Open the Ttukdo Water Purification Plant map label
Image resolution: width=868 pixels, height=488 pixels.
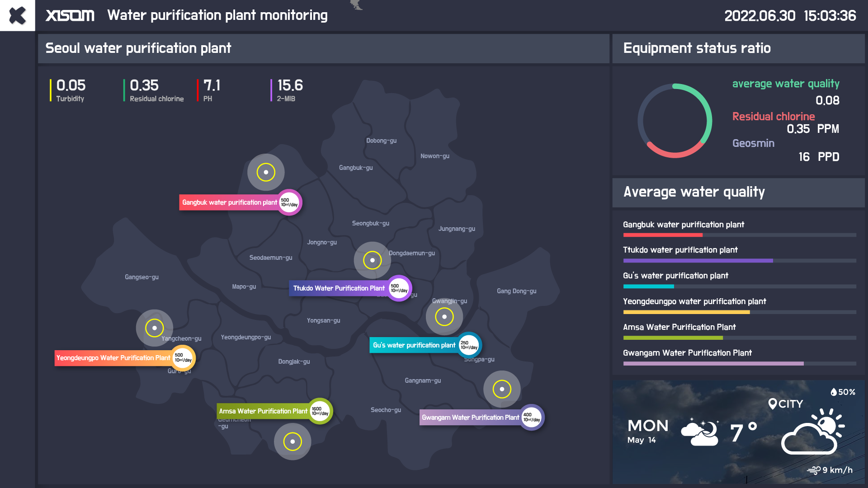(x=339, y=288)
